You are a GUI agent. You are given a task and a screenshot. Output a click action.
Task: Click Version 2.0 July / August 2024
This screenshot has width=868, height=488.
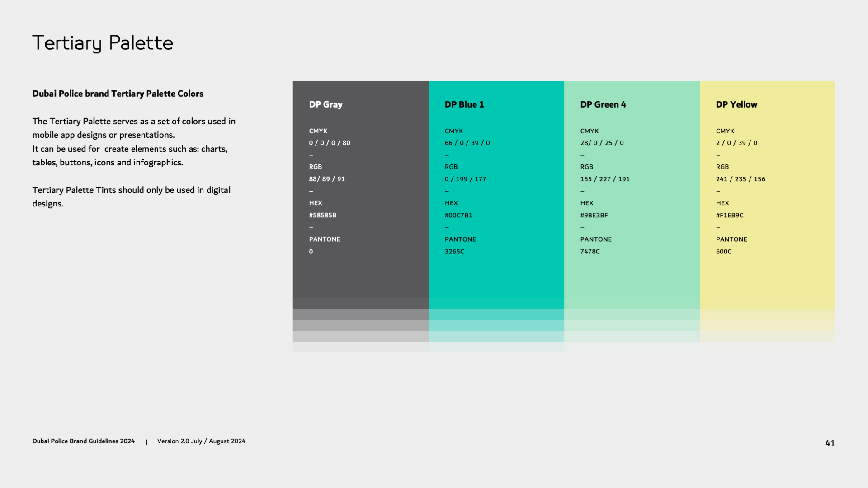(x=201, y=441)
